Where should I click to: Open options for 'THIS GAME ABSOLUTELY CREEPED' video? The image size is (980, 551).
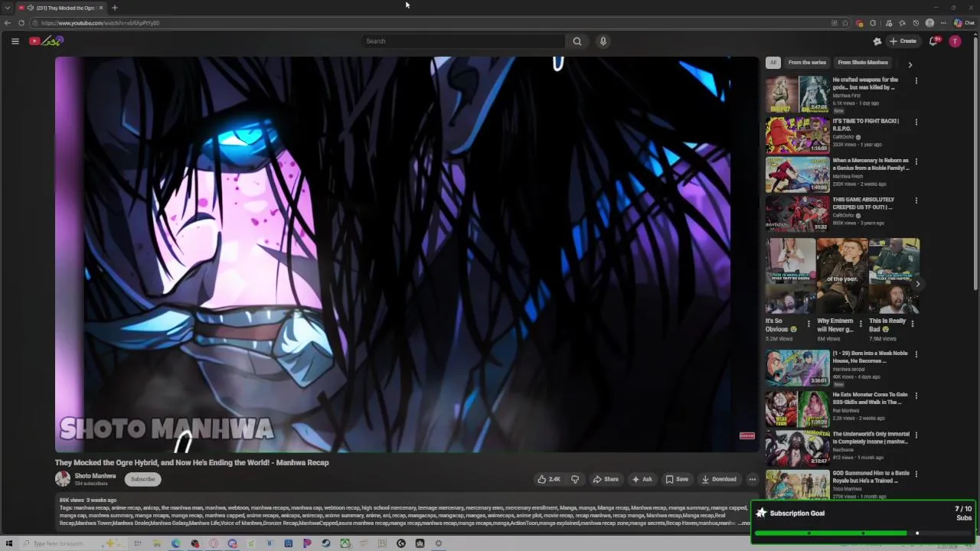pos(916,201)
